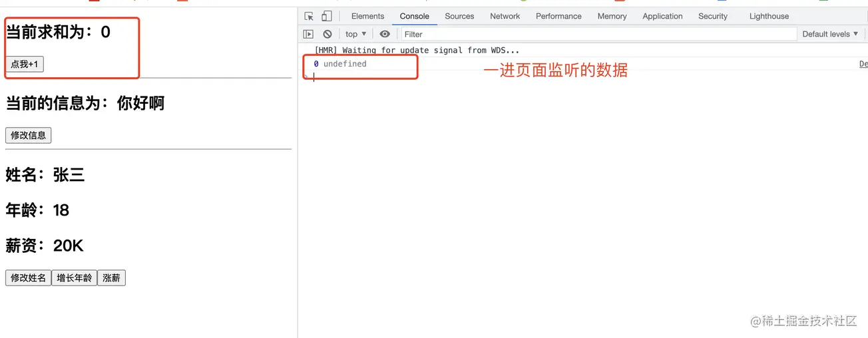Click the 当前的信息为：你好啊 heading
The image size is (868, 338).
[85, 103]
